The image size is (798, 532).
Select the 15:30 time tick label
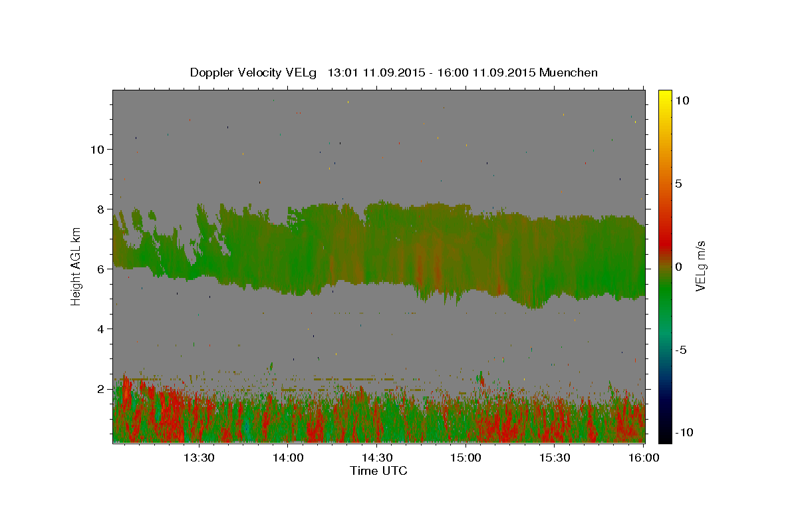(555, 458)
